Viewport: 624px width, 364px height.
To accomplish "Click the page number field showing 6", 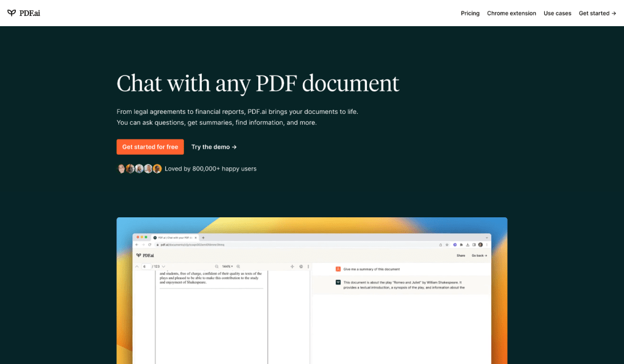I will click(x=146, y=267).
